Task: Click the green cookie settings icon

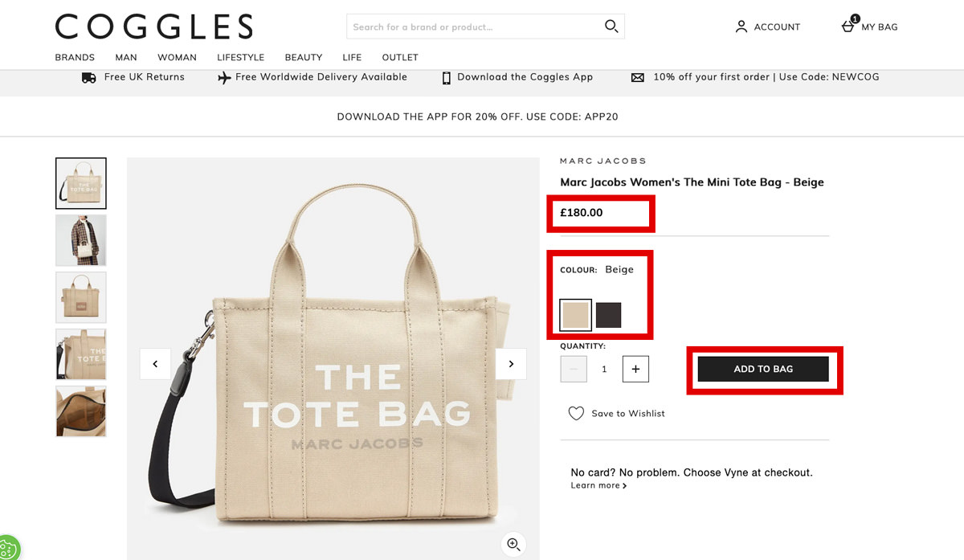Action: [8, 549]
